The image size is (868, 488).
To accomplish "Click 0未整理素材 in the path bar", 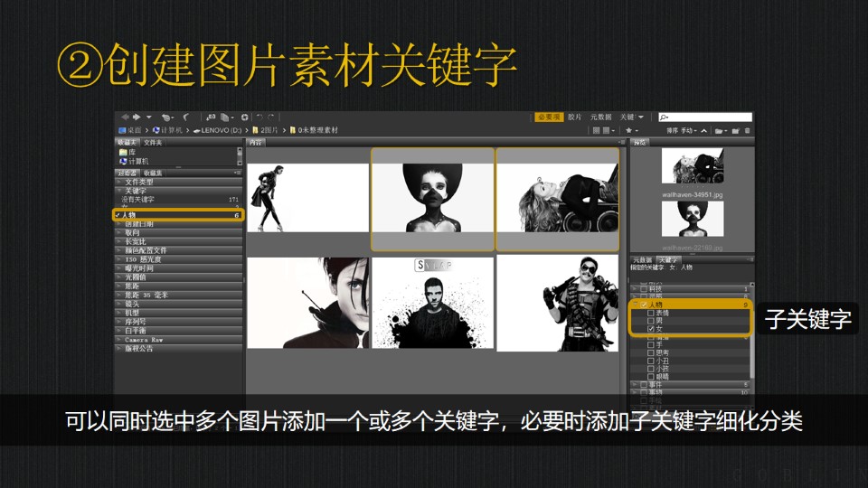I will tap(316, 130).
